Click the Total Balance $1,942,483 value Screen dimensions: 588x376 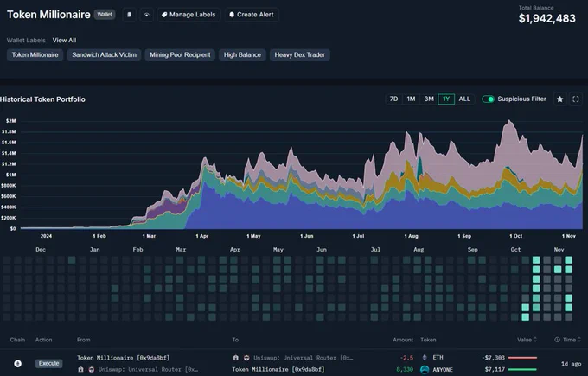(546, 18)
